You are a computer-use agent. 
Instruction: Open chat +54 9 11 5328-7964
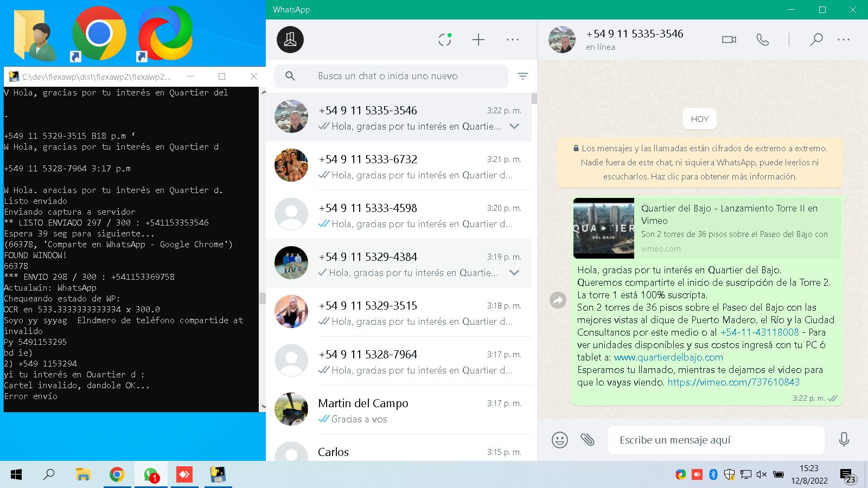pos(398,361)
